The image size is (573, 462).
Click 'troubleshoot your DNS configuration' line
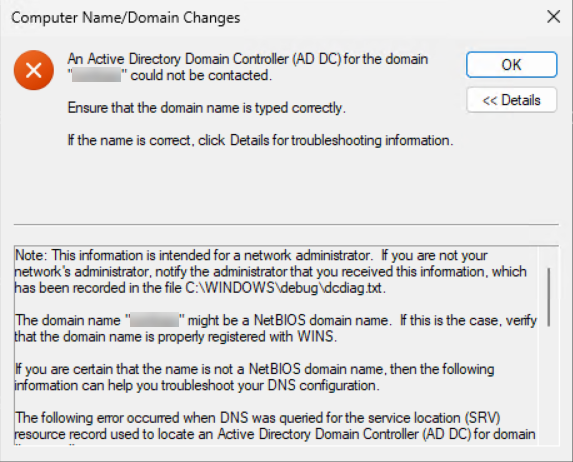[197, 385]
